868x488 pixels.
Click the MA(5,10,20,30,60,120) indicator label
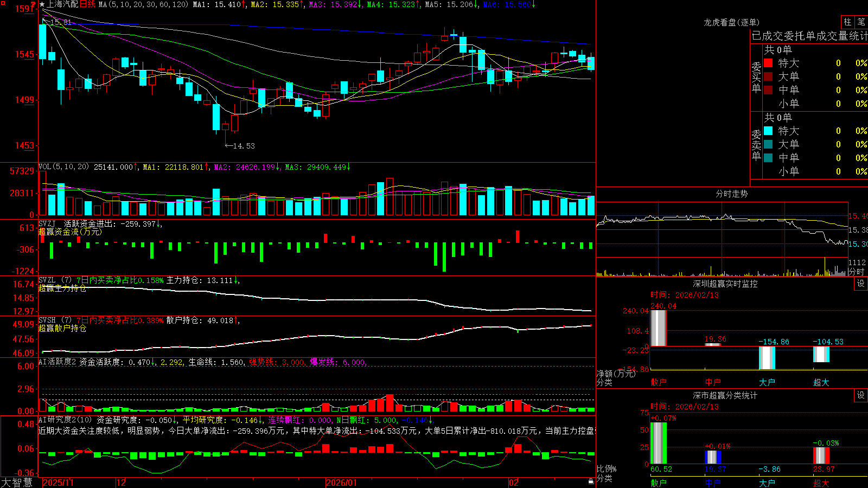144,4
